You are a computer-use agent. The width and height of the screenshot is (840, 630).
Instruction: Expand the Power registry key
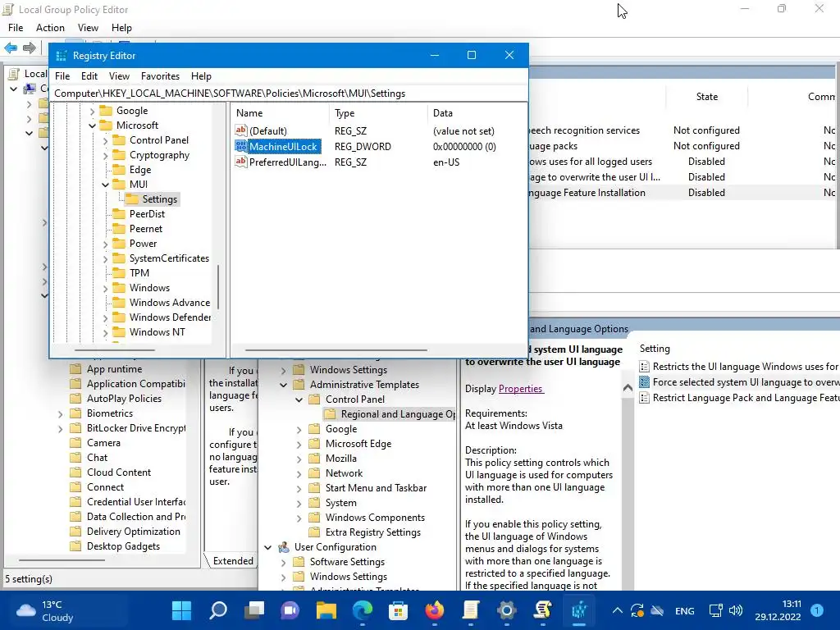[x=106, y=244]
